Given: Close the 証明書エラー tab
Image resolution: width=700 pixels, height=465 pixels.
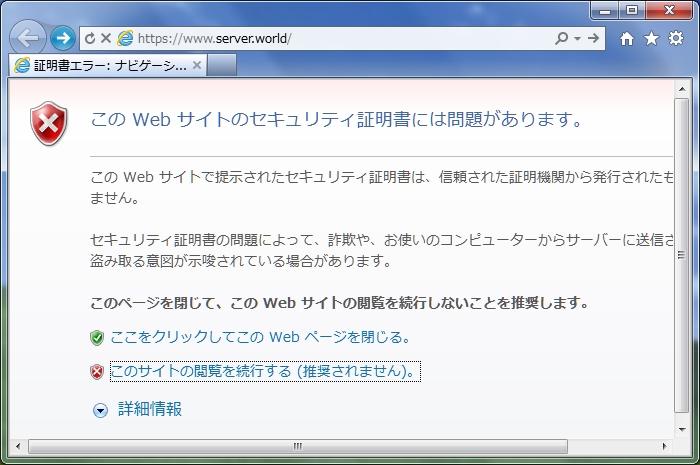Looking at the screenshot, I should click(196, 65).
